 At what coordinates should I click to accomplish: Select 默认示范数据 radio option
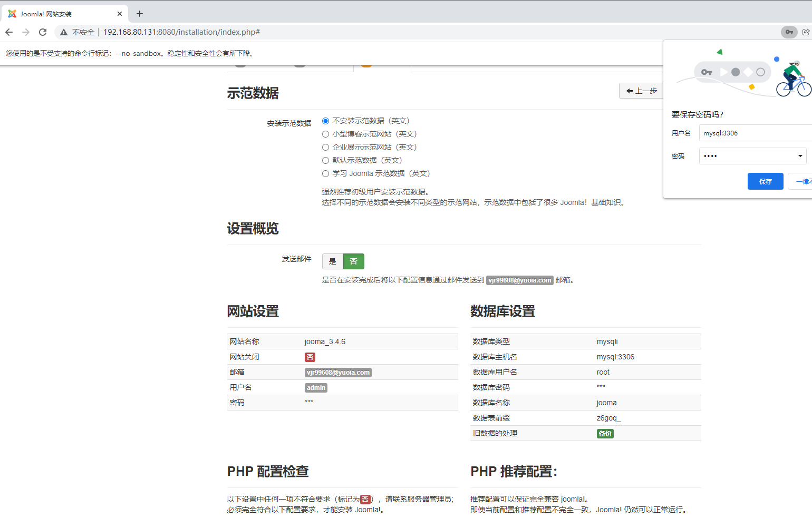pyautogui.click(x=325, y=161)
